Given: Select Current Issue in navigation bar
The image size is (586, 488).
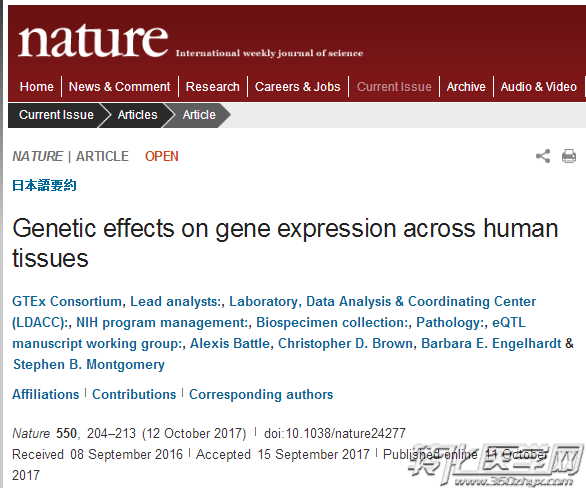Looking at the screenshot, I should tap(394, 87).
